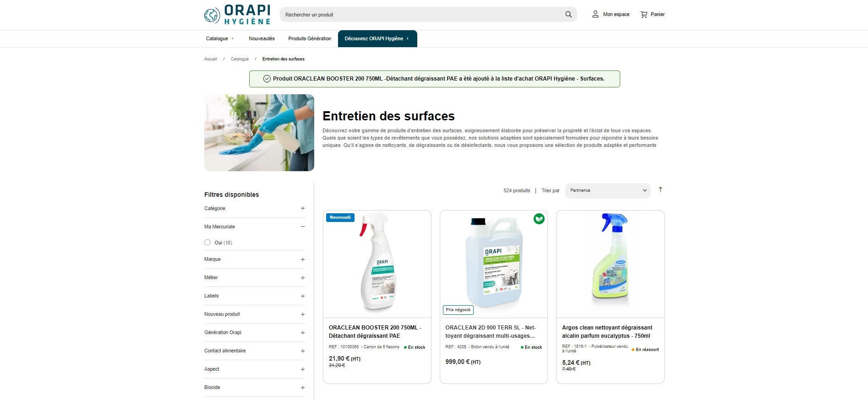This screenshot has width=868, height=400.
Task: Collapse the Ma Mercuriale filter
Action: [x=303, y=227]
